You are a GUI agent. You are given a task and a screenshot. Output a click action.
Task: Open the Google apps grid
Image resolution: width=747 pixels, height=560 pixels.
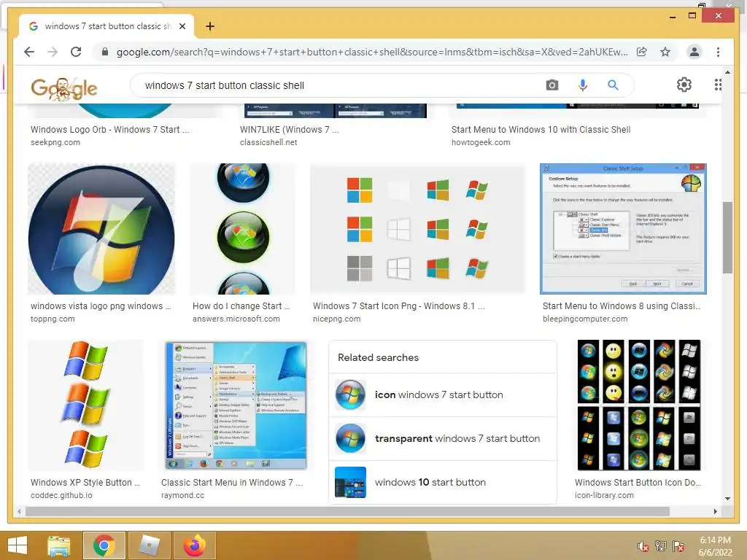tap(718, 85)
